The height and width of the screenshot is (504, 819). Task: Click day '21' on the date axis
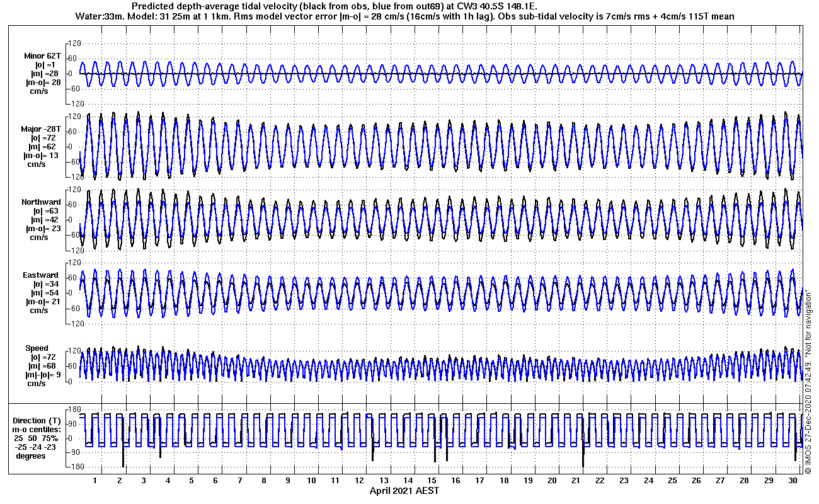pyautogui.click(x=576, y=481)
